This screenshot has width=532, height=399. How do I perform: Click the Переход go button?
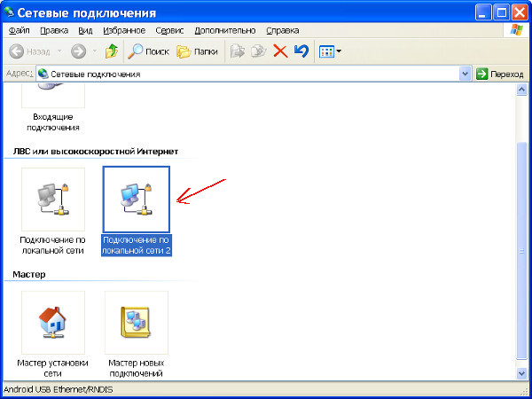500,74
